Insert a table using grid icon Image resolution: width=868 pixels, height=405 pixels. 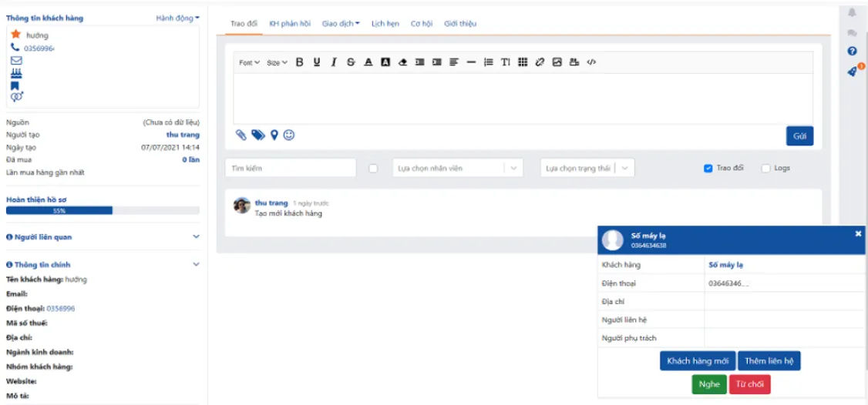tap(523, 62)
